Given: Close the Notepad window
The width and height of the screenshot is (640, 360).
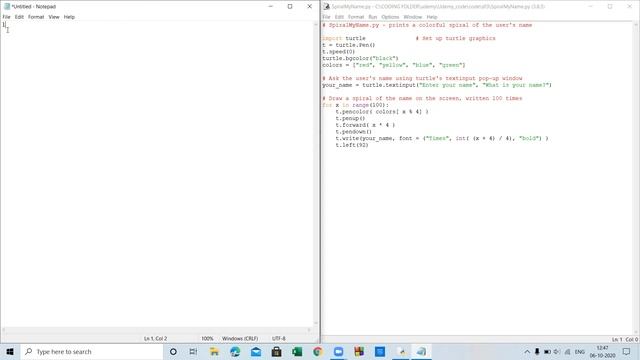Looking at the screenshot, I should tap(309, 7).
